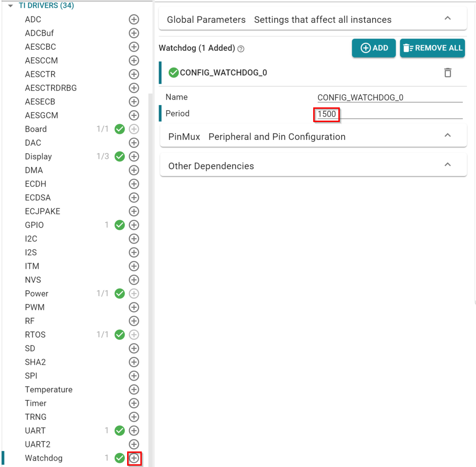Select Display in the driver list

click(x=38, y=156)
